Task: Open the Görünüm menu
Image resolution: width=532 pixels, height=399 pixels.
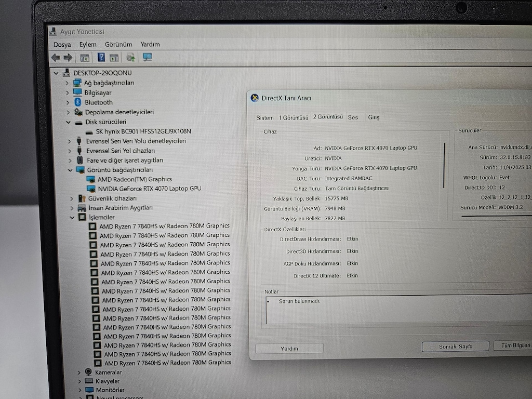Action: click(x=118, y=45)
